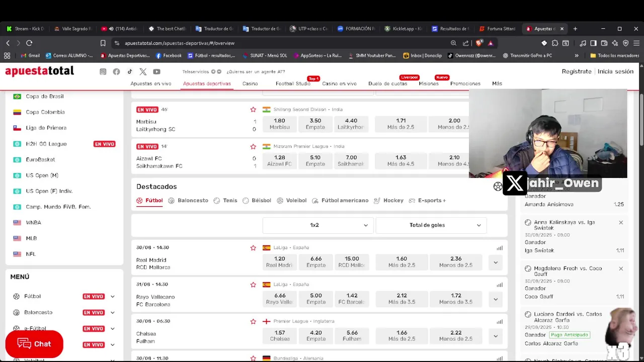Screen dimensions: 644x362
Task: Click the browser bookmark icon left of URL
Action: tap(103, 43)
